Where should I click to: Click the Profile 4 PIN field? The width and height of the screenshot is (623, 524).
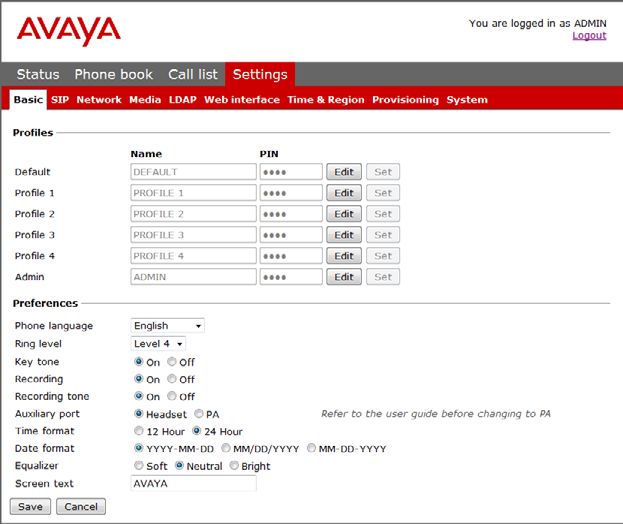(291, 256)
